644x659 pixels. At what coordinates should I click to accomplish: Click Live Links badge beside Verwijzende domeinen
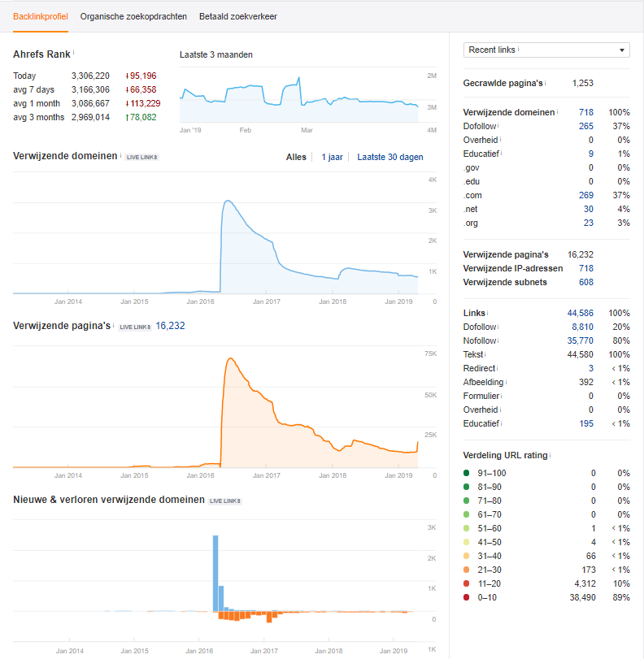pos(141,157)
